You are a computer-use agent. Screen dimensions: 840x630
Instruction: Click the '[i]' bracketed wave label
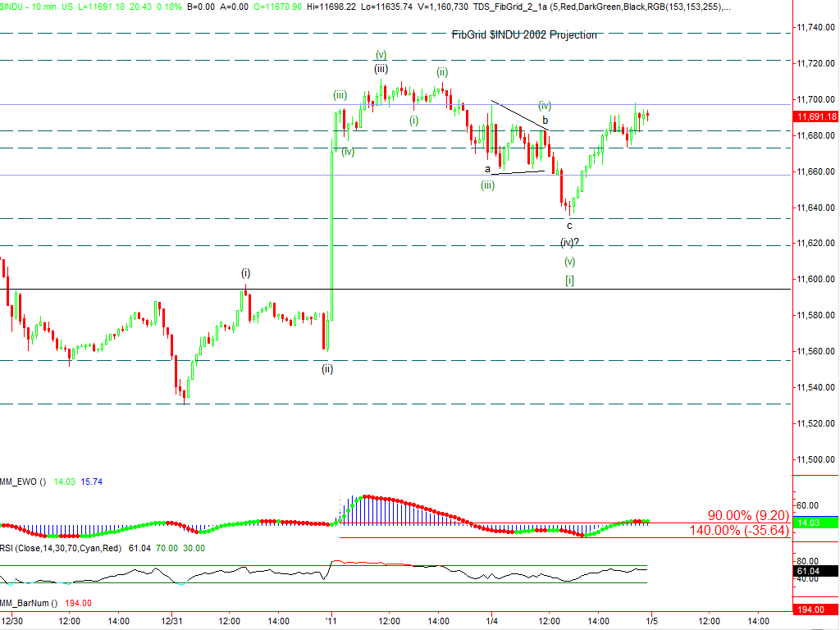click(569, 281)
